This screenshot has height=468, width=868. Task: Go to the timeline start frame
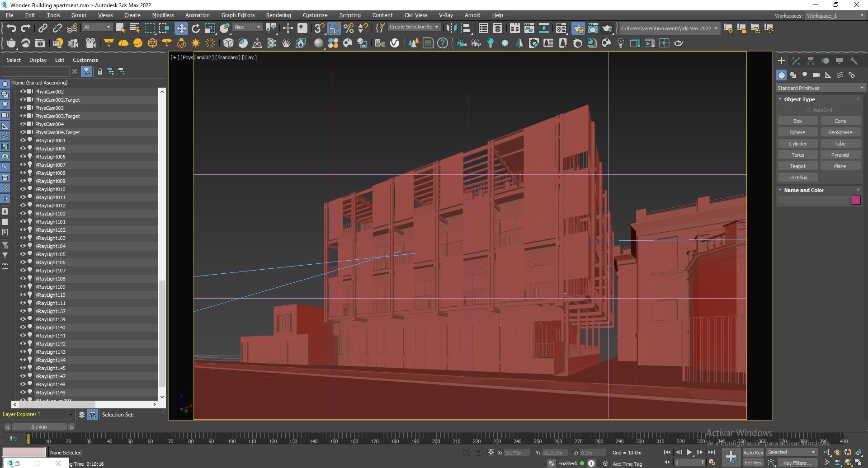pyautogui.click(x=667, y=452)
